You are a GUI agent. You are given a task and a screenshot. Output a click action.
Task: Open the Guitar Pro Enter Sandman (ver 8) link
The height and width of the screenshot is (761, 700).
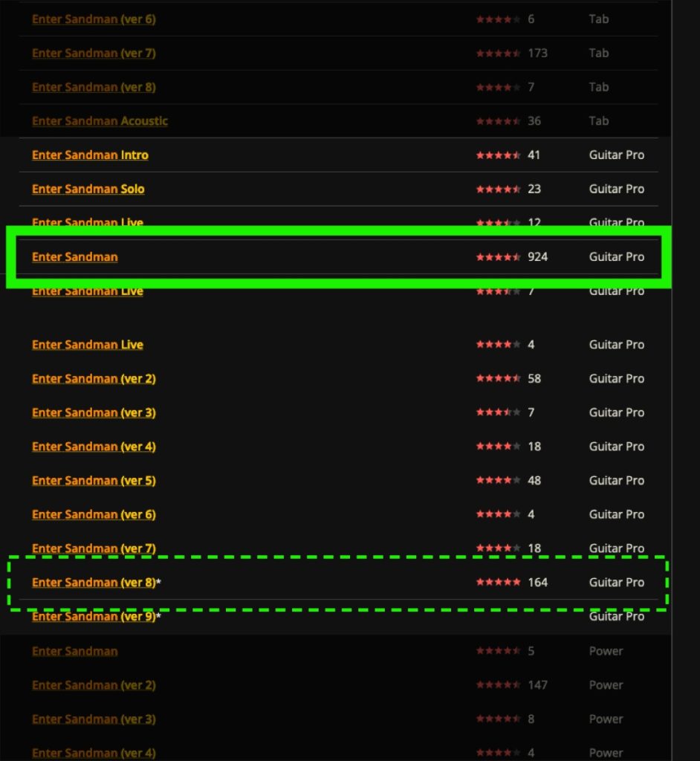94,583
